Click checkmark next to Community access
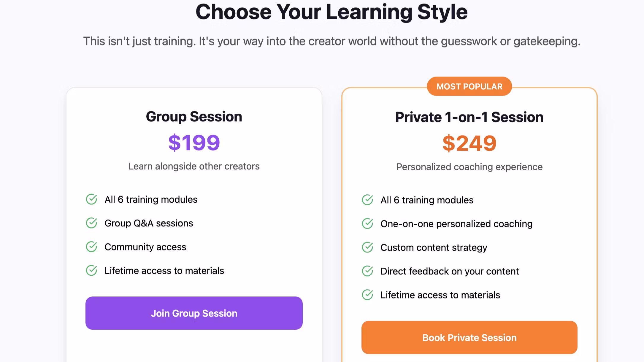Image resolution: width=644 pixels, height=362 pixels. pyautogui.click(x=91, y=247)
